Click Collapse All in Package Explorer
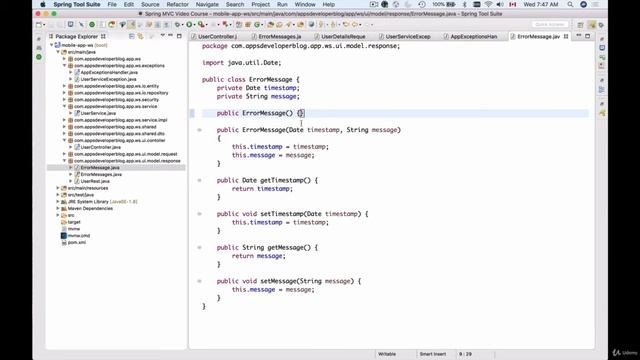The height and width of the screenshot is (360, 640). click(x=131, y=36)
